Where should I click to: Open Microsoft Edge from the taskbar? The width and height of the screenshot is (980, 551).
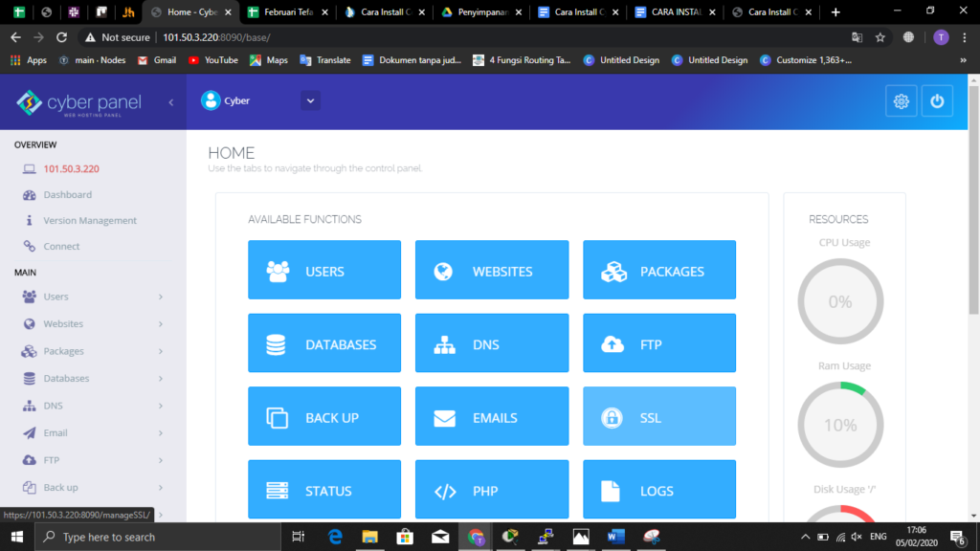pyautogui.click(x=335, y=537)
